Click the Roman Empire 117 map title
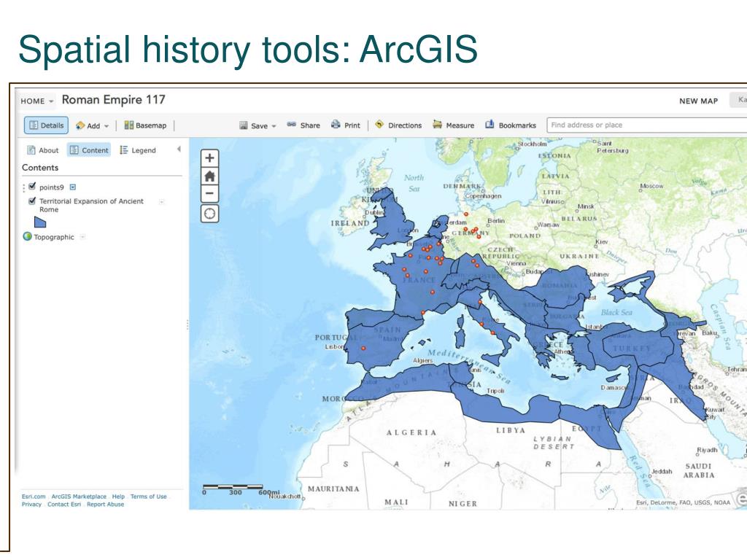Viewport: 747px width, 560px height. tap(113, 99)
